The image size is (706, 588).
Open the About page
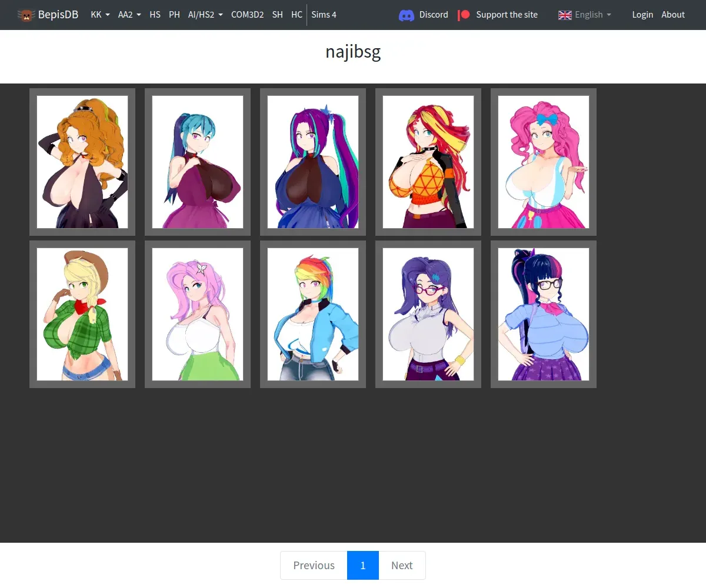tap(673, 15)
